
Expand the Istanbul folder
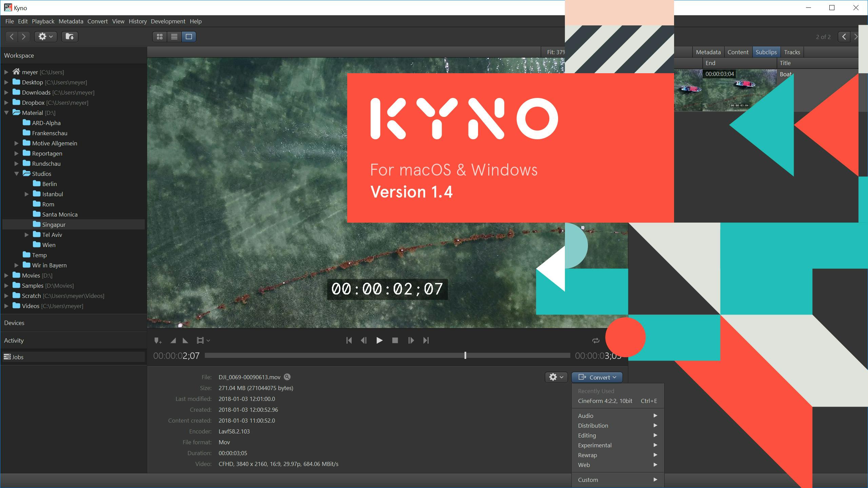click(x=27, y=194)
